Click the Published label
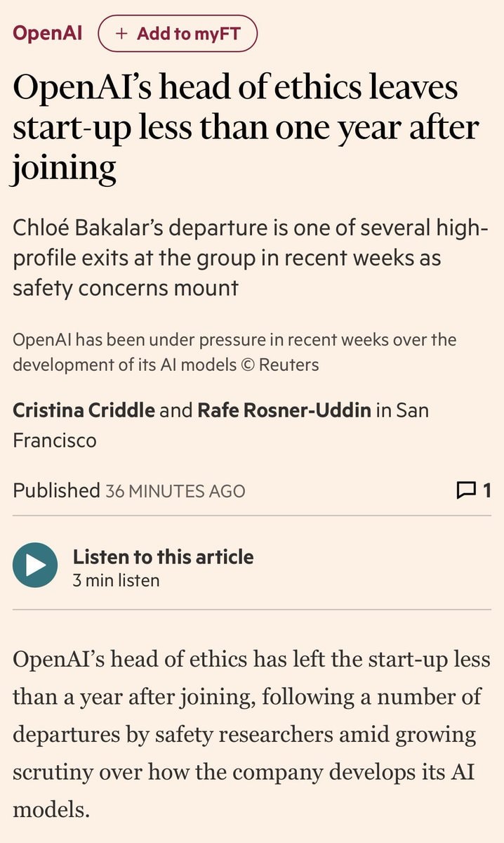Image resolution: width=504 pixels, height=843 pixels. click(56, 490)
